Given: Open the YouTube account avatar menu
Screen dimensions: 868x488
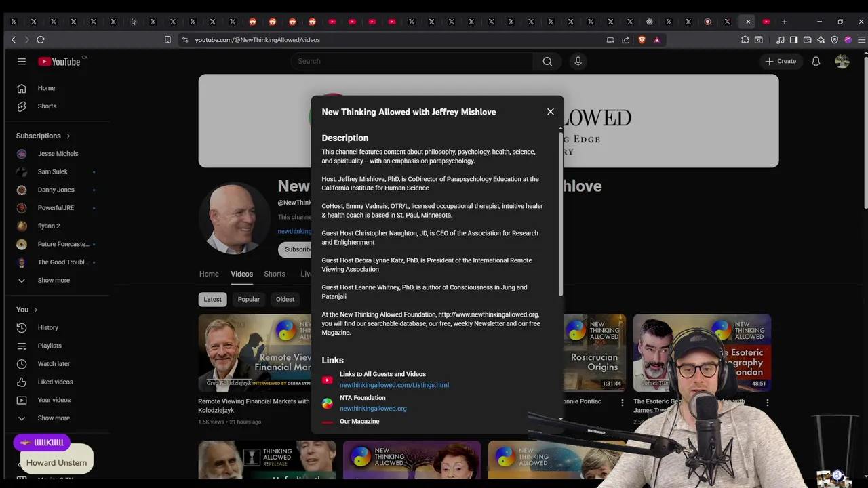Looking at the screenshot, I should click(842, 62).
